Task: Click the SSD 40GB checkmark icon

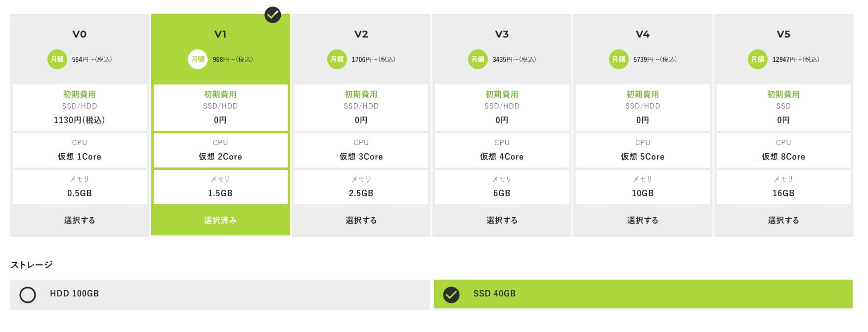Action: (451, 294)
